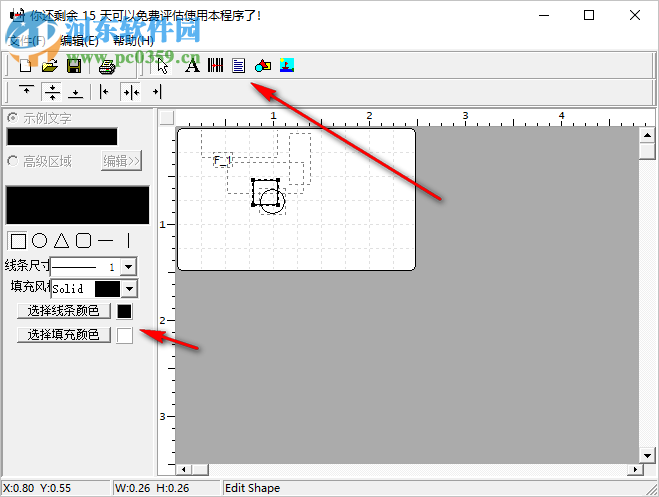The image size is (659, 497).
Task: Click the ruler corner box
Action: click(167, 118)
